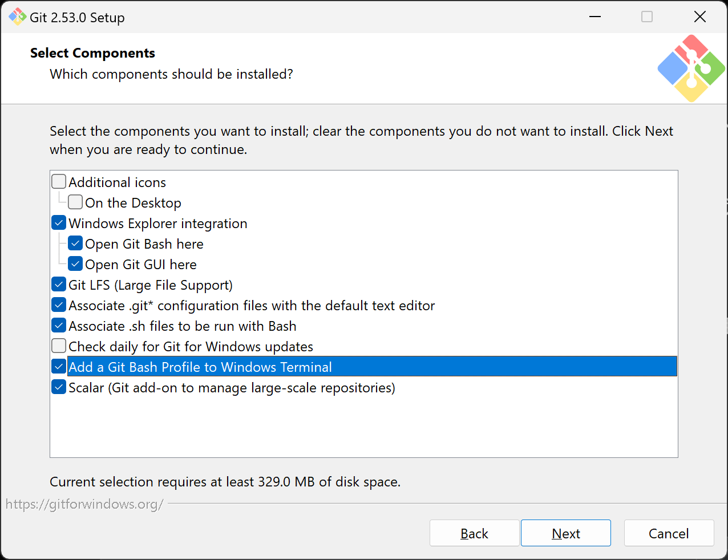Click the large Git logo in the header
Viewport: 728px width, 560px height.
coord(691,68)
